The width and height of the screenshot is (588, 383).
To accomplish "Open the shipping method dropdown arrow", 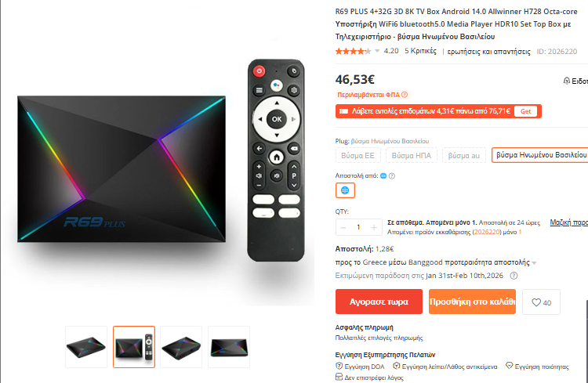I will (534, 263).
